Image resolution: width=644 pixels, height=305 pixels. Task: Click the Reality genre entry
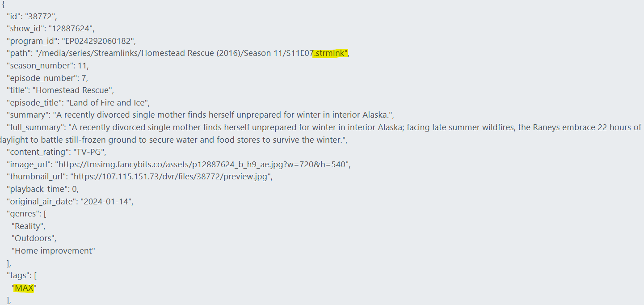point(28,226)
